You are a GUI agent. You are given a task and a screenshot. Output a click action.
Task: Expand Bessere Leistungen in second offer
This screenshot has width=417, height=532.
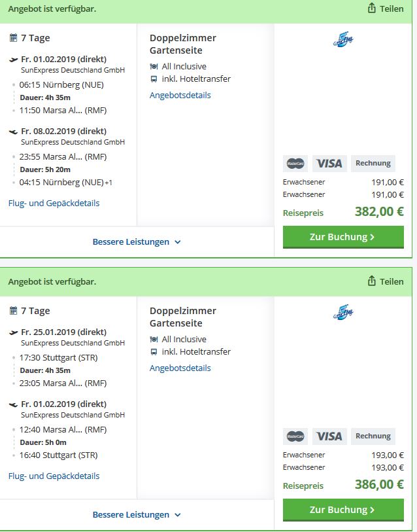click(x=137, y=515)
